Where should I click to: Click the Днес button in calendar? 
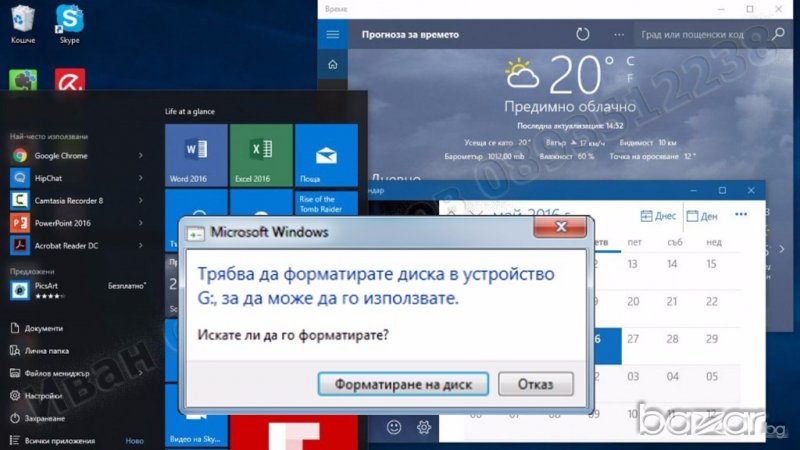657,216
